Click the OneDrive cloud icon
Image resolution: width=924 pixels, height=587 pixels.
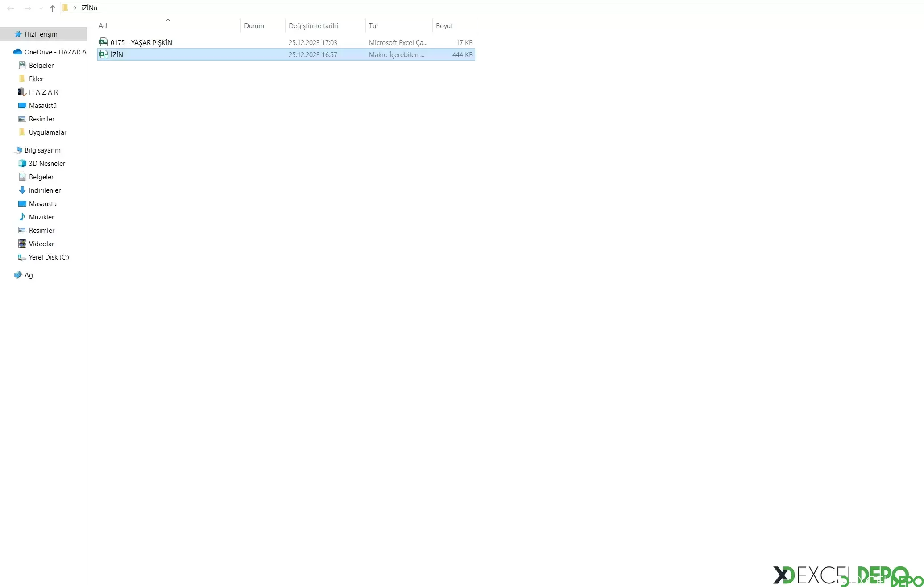click(18, 52)
